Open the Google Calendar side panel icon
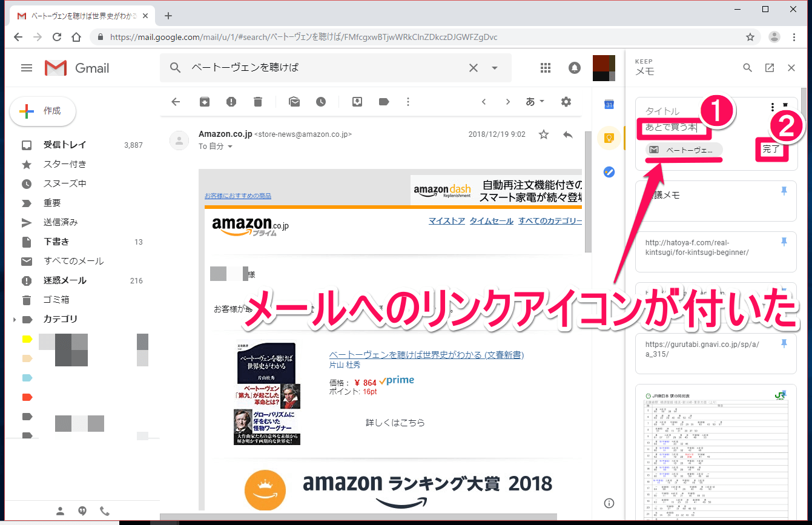The height and width of the screenshot is (525, 812). [x=609, y=104]
